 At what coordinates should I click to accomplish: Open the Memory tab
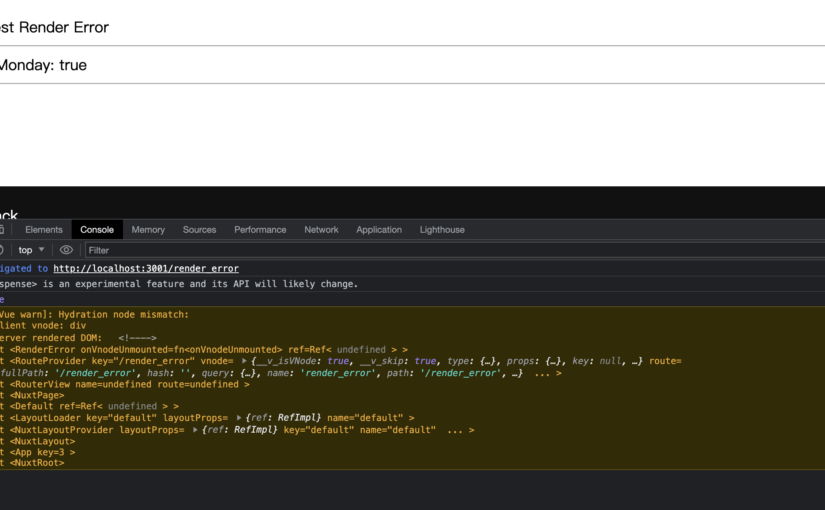(148, 230)
